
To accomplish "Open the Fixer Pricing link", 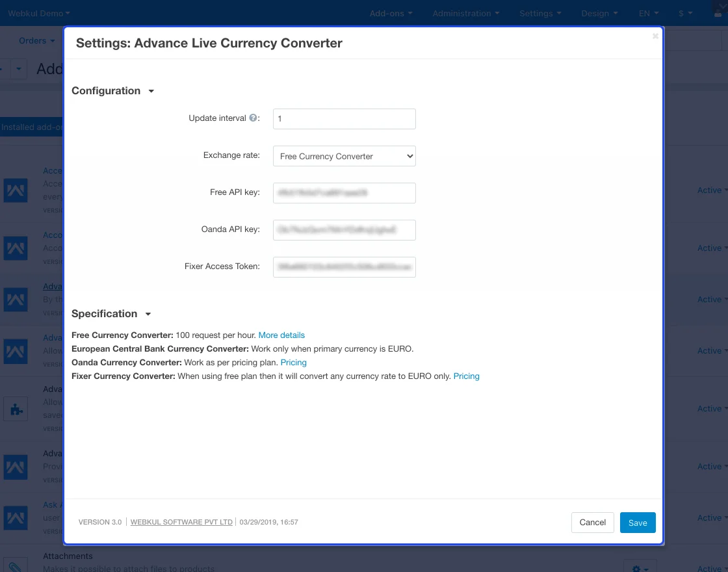I will pyautogui.click(x=466, y=376).
